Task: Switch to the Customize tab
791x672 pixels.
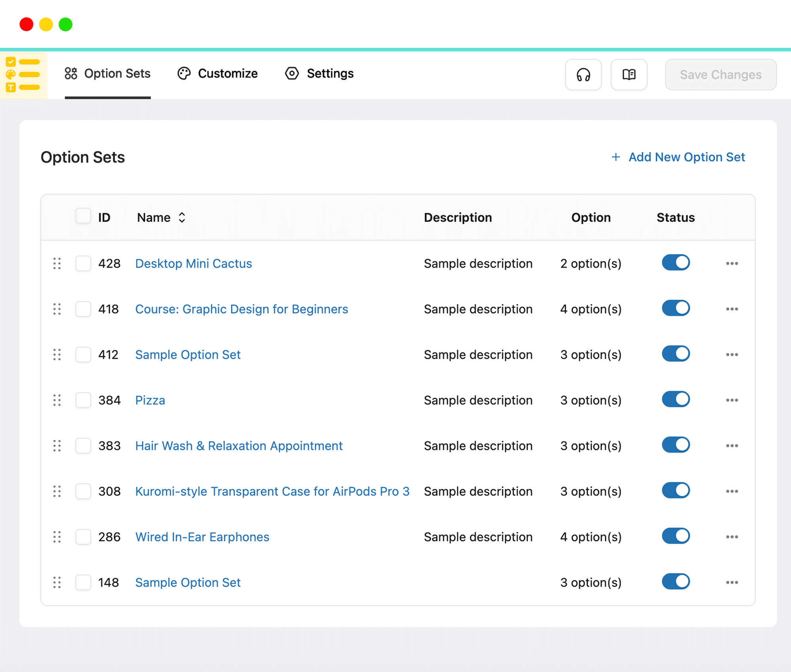Action: 218,74
